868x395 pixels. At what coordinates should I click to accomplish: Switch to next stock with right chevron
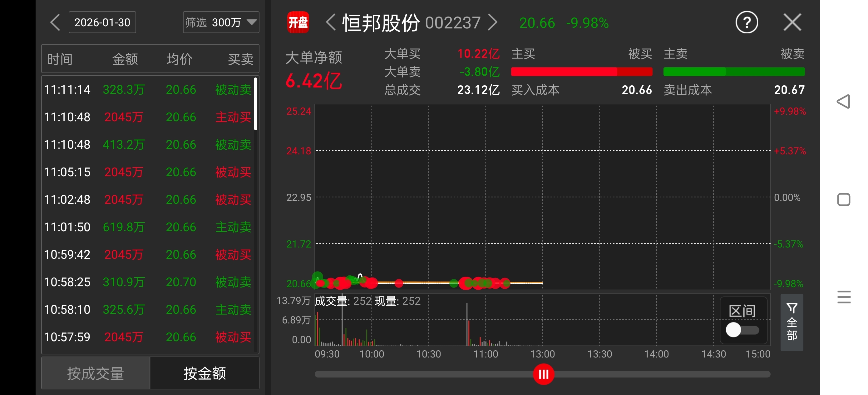pyautogui.click(x=493, y=22)
